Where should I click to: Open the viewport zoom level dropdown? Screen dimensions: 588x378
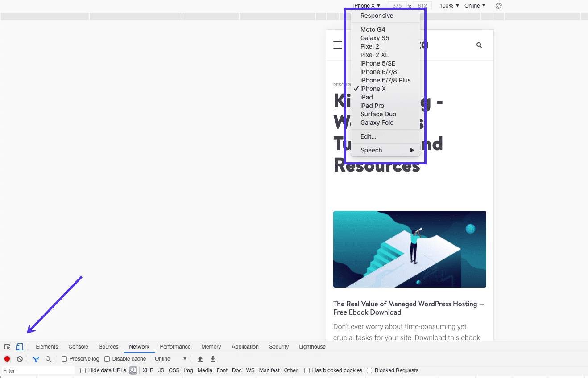point(448,5)
